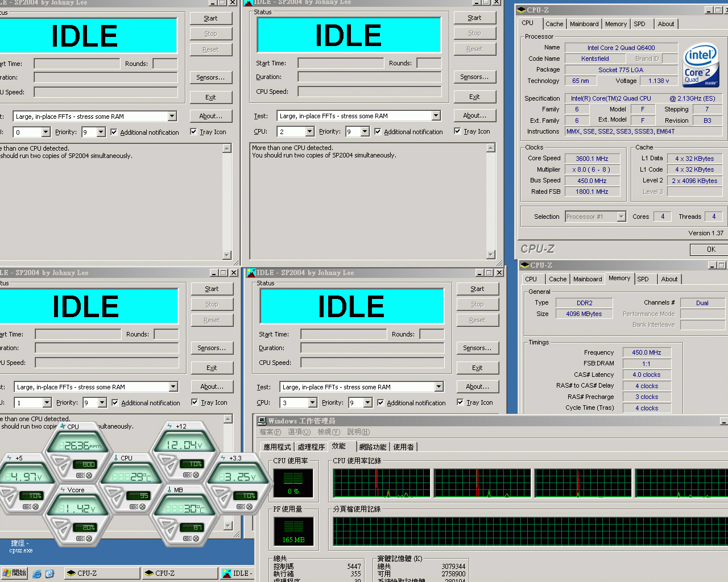Switch to IDLE SP2004 taskbar button

tap(237, 573)
